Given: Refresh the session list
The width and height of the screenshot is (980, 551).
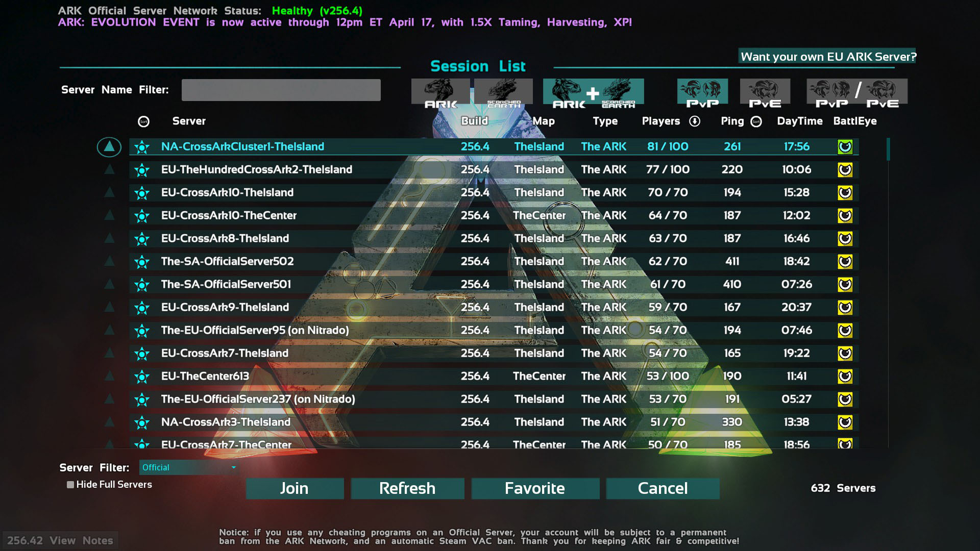Looking at the screenshot, I should [407, 488].
